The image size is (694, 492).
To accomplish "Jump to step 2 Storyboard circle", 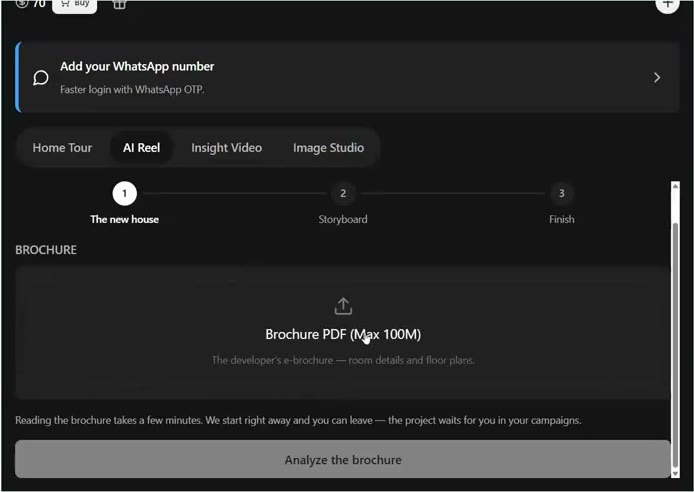I will [343, 193].
